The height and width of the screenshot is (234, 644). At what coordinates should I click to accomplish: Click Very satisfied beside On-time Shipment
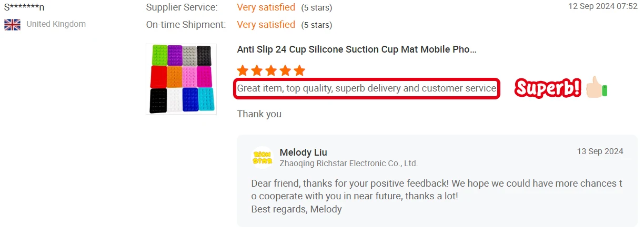click(x=266, y=25)
